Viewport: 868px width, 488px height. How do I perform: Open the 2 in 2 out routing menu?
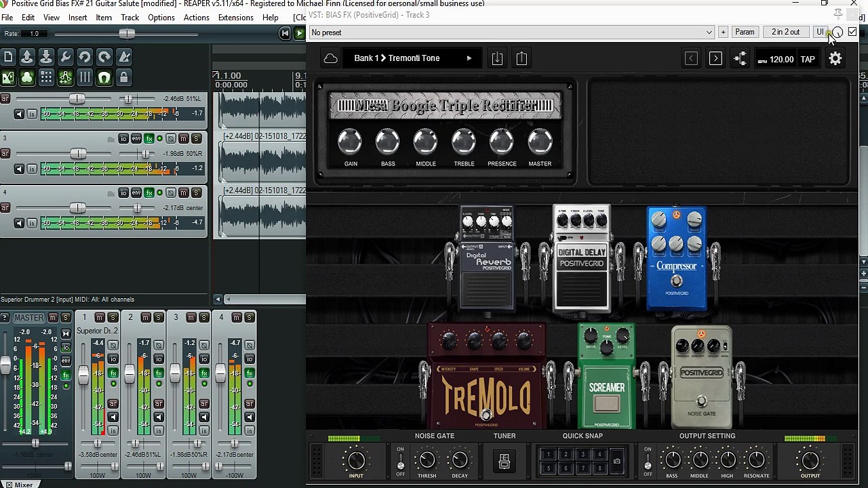coord(785,33)
